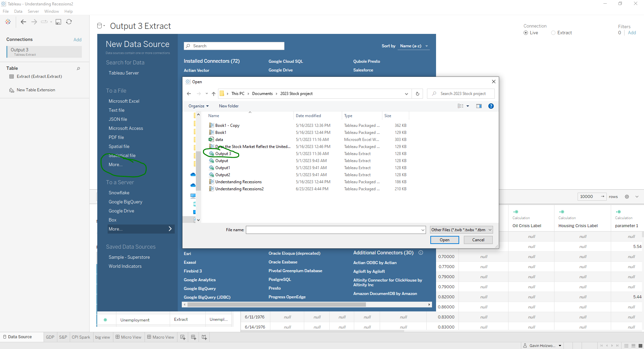The height and width of the screenshot is (349, 644).
Task: Click the save disk icon in toolbar
Action: (58, 22)
